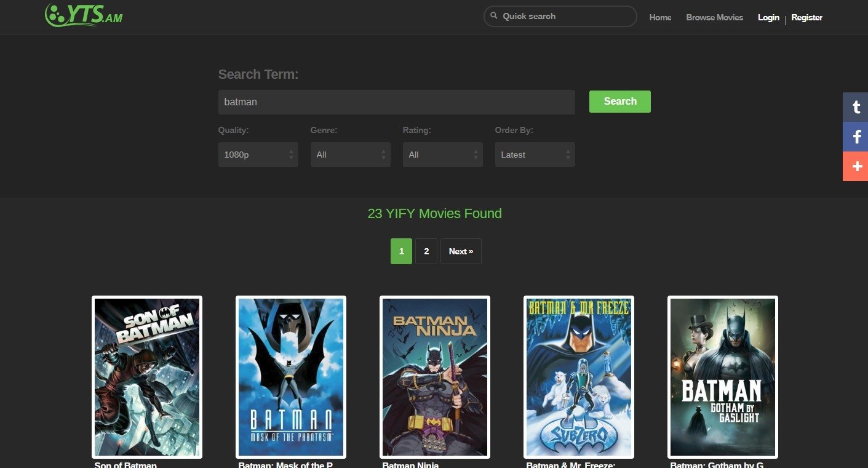The width and height of the screenshot is (868, 468).
Task: Open more sharing options plus icon
Action: pos(855,166)
